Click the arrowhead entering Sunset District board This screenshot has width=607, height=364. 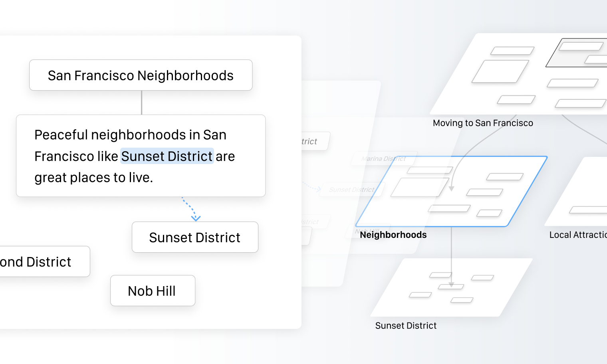(451, 285)
